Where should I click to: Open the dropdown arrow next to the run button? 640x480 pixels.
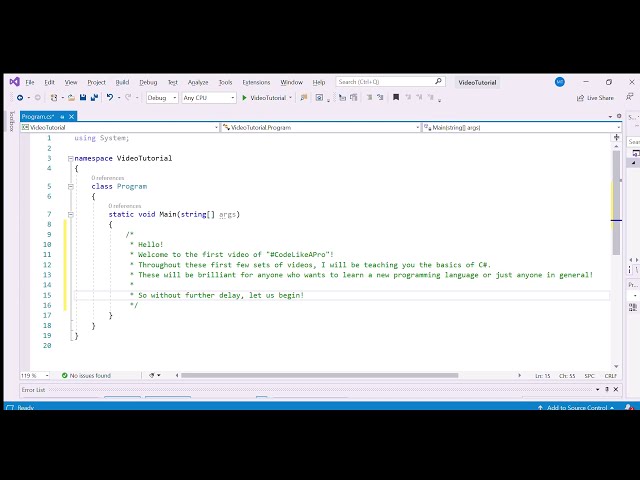290,98
